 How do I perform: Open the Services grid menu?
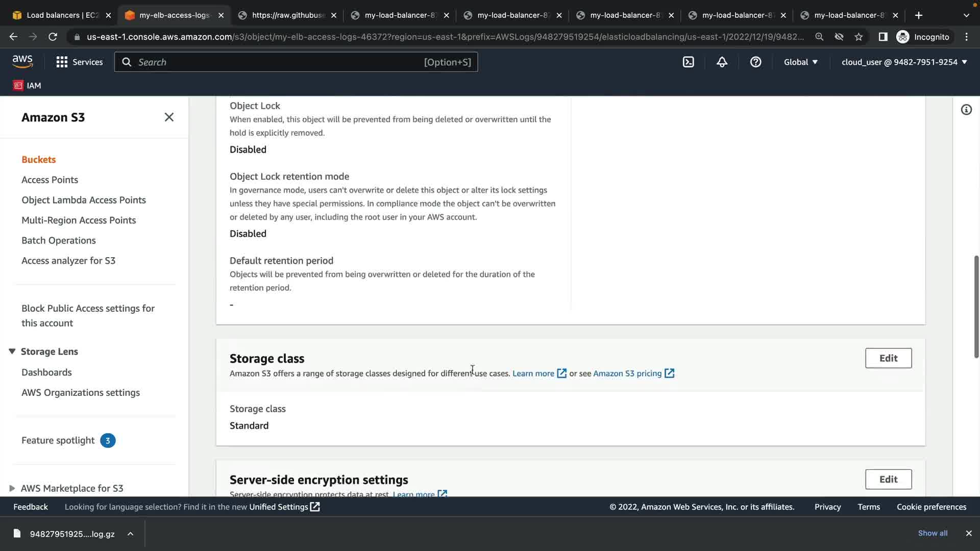79,62
